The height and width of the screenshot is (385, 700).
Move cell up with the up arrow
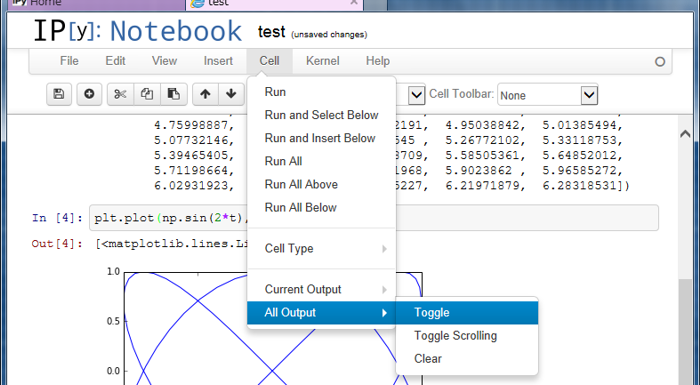coord(205,94)
